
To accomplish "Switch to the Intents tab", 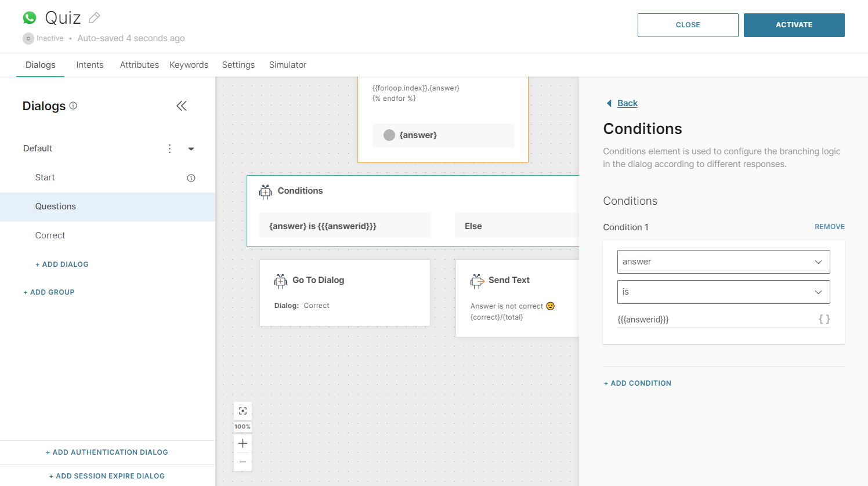I will (x=90, y=65).
